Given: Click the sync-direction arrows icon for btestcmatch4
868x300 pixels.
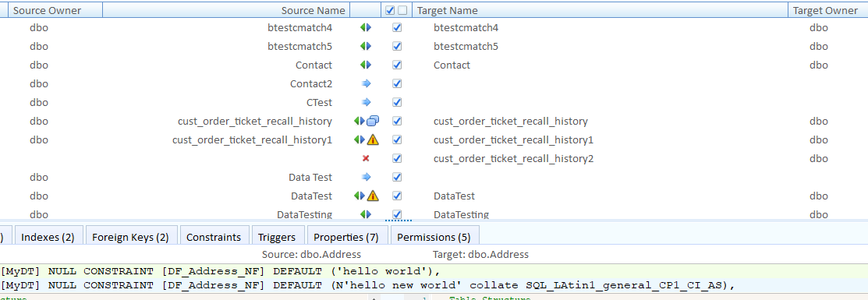Looking at the screenshot, I should click(x=365, y=28).
